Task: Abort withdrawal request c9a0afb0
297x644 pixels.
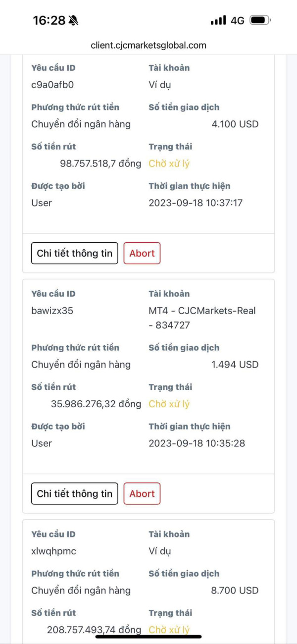Action: [142, 253]
